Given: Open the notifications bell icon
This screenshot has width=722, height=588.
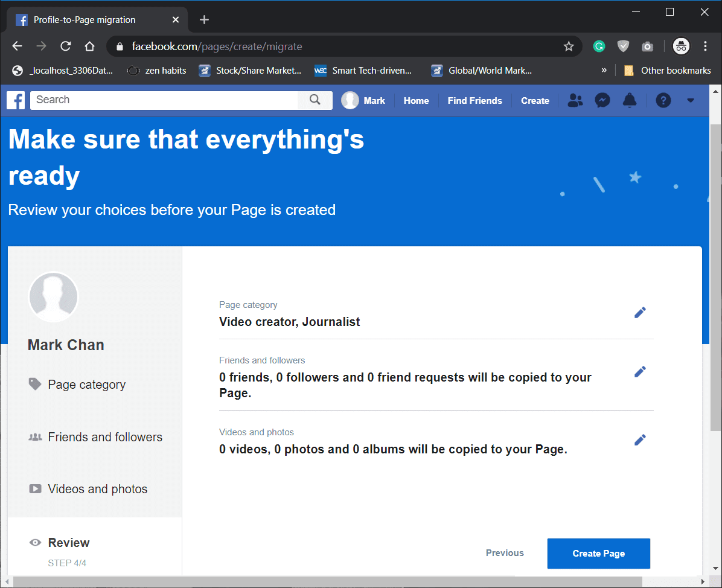Looking at the screenshot, I should coord(629,100).
